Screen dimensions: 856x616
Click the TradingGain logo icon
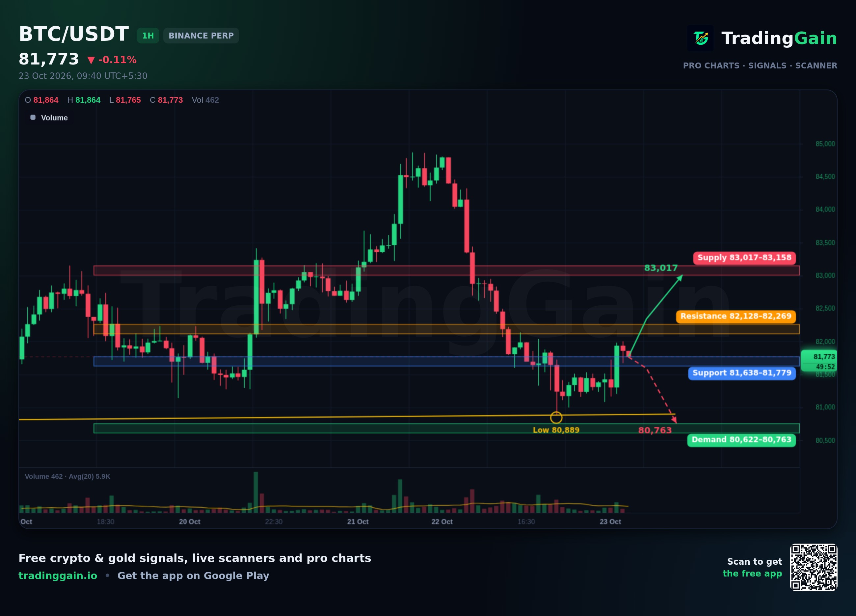coord(701,38)
